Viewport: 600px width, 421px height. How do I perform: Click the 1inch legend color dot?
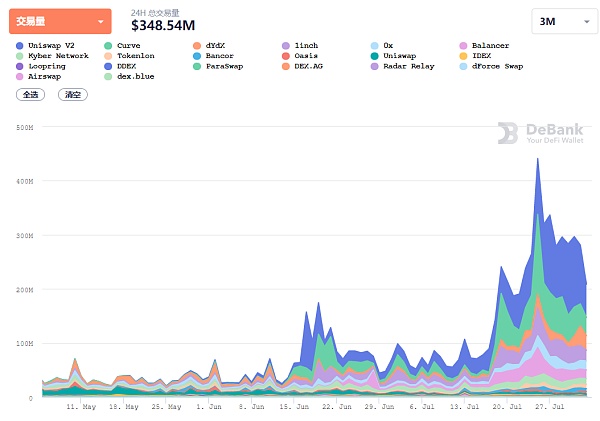pyautogui.click(x=286, y=45)
